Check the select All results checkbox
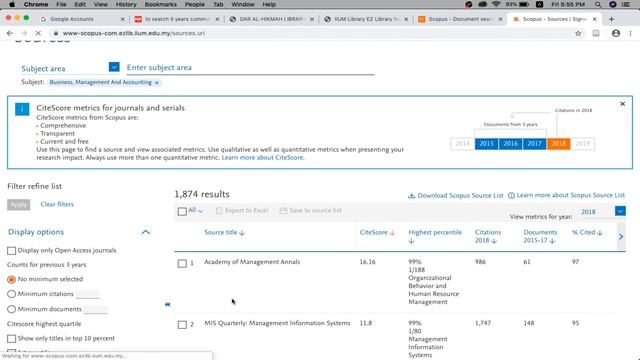The height and width of the screenshot is (360, 640). [x=182, y=211]
